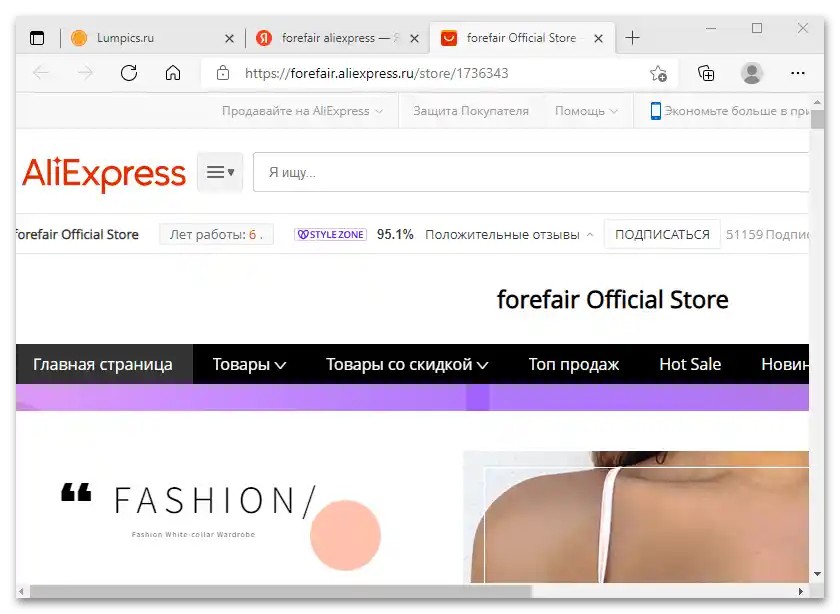Expand the 'Товары' store menu
The height and width of the screenshot is (614, 840).
click(249, 364)
